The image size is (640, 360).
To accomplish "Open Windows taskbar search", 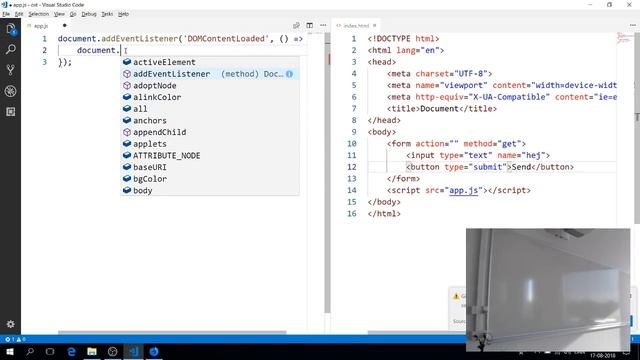I will 30,351.
